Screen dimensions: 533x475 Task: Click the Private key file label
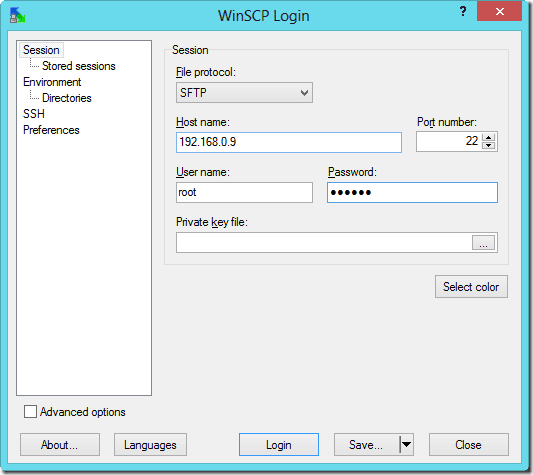[212, 222]
